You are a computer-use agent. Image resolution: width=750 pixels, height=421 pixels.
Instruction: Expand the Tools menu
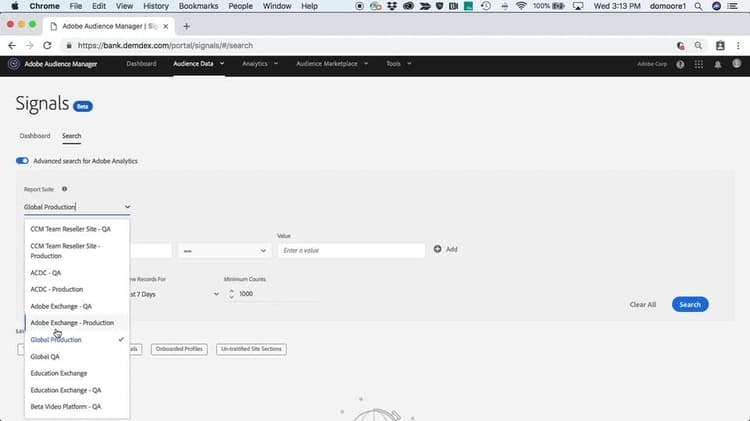[398, 64]
